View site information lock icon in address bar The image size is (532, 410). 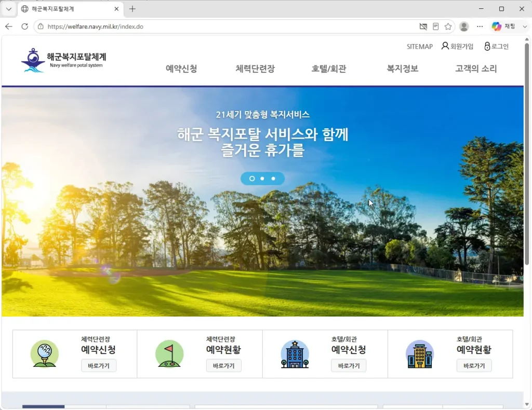pos(41,26)
